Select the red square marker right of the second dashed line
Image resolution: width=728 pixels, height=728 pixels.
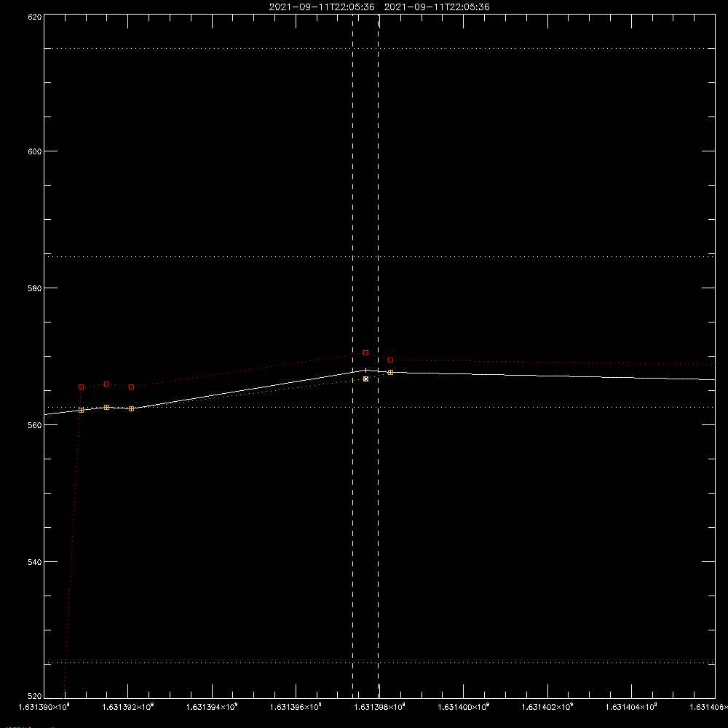click(390, 360)
